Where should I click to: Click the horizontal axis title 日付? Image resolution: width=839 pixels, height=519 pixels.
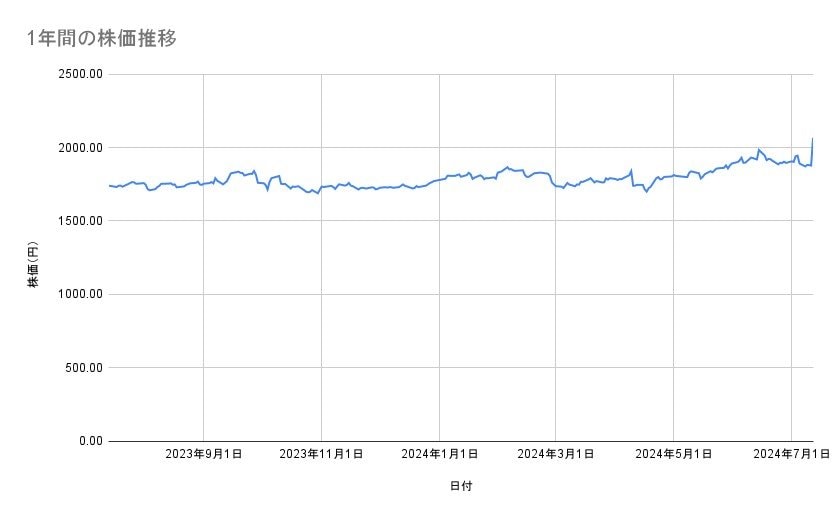(x=461, y=486)
